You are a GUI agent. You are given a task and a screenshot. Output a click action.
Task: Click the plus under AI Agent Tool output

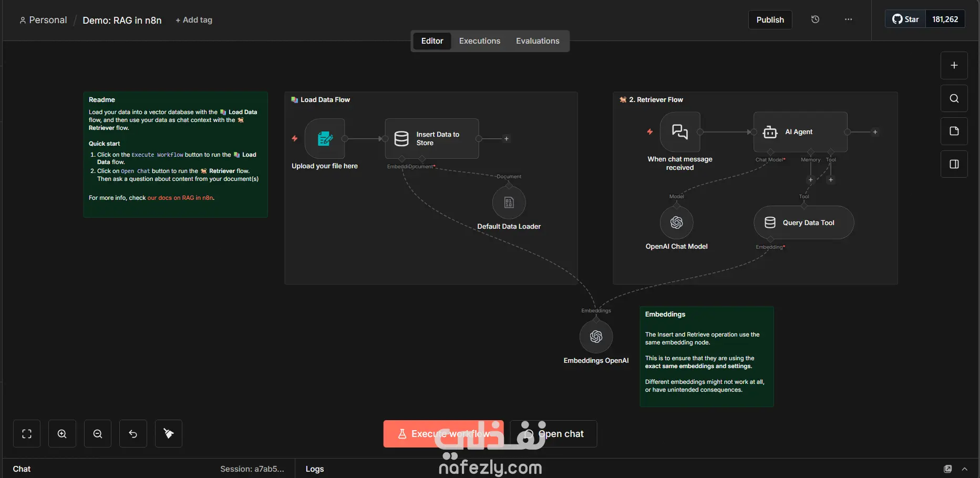(831, 180)
